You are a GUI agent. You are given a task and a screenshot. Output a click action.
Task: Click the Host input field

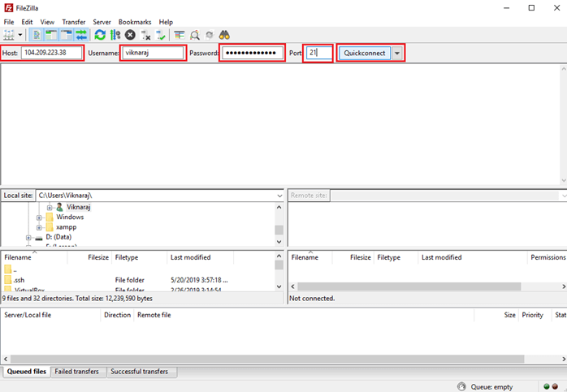[52, 53]
